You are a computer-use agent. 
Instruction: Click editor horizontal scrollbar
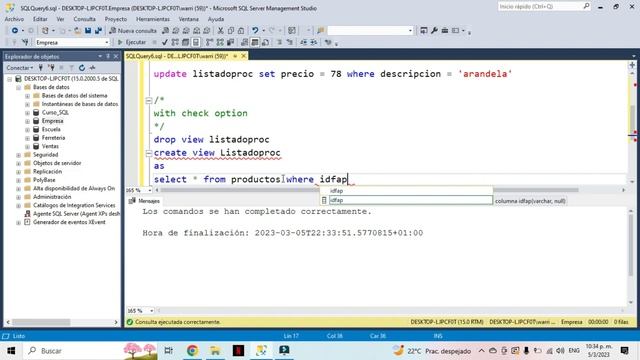tap(369, 190)
